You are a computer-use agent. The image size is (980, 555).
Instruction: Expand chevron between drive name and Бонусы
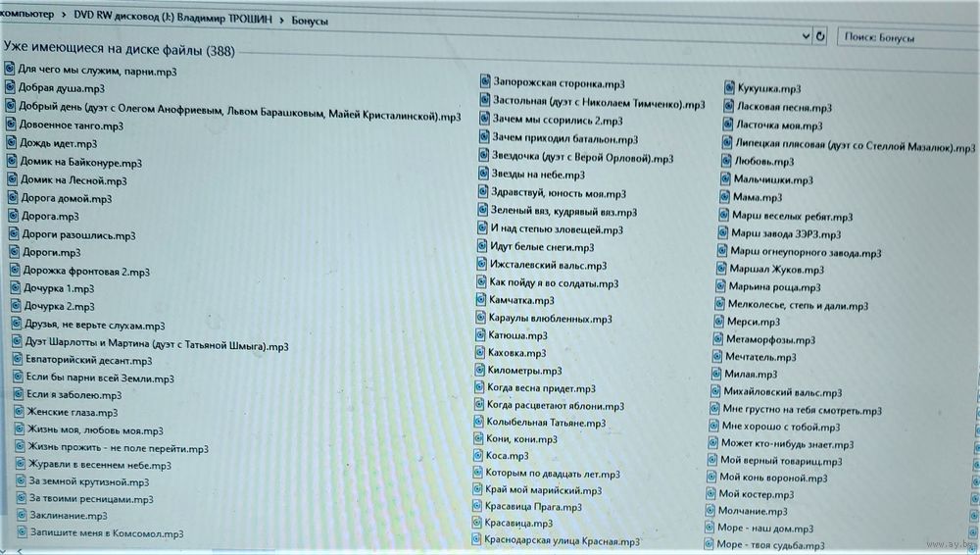282,20
